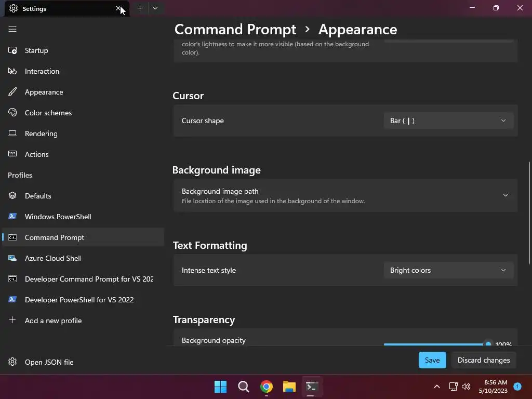Click the Azure Cloud Shell icon
532x399 pixels.
point(12,258)
